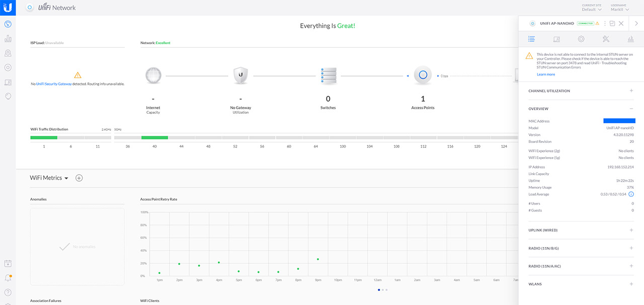Click the Memory Usage 37% value
644x305 pixels.
(630, 187)
